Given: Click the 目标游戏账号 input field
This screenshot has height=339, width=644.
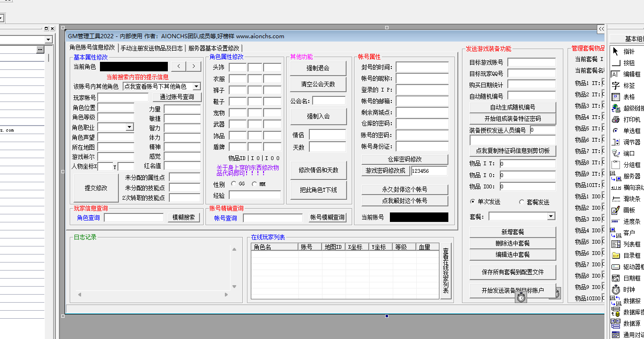Looking at the screenshot, I should (x=532, y=62).
